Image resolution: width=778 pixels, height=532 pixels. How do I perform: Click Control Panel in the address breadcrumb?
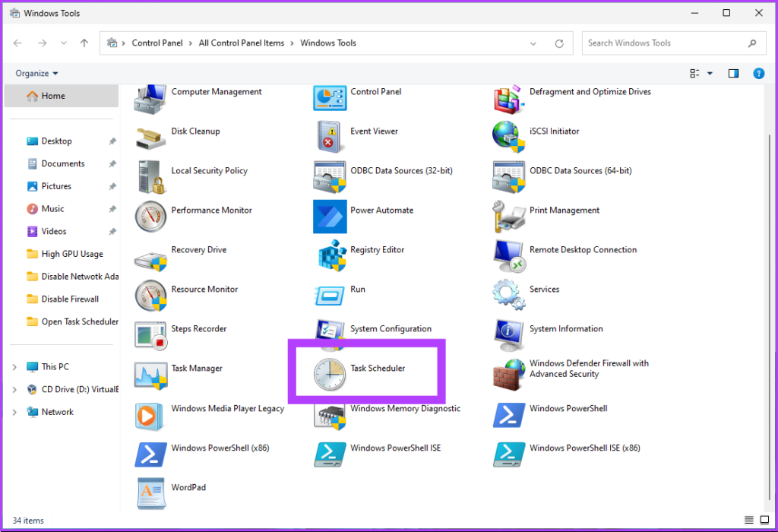[x=157, y=43]
